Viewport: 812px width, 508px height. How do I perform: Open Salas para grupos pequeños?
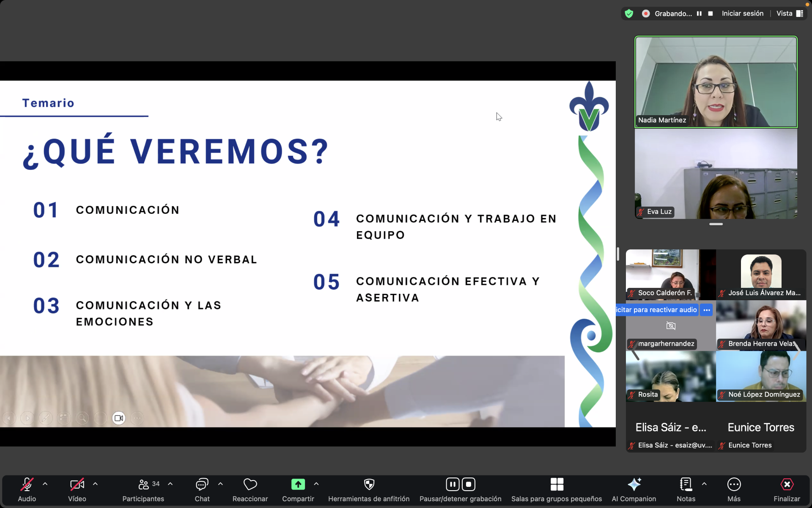point(557,489)
